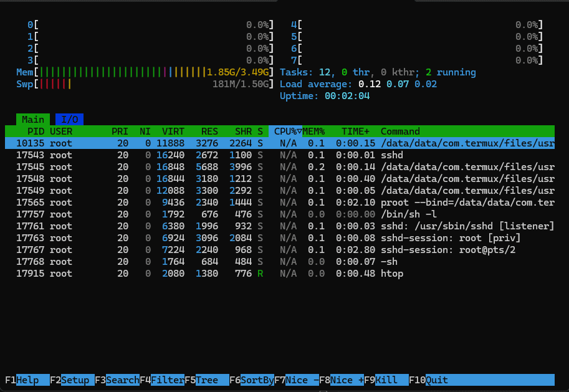The image size is (569, 392).
Task: Click CPU 3 usage meter
Action: click(x=151, y=60)
